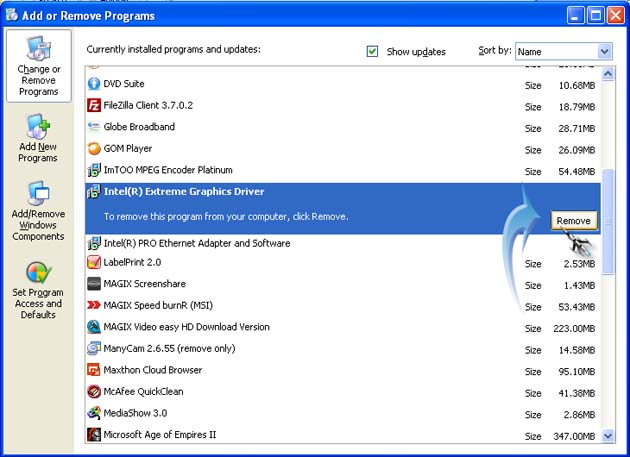Select ImTOO MPEG Encoder Platinum entry
Viewport: 630px width, 457px height.
(343, 170)
